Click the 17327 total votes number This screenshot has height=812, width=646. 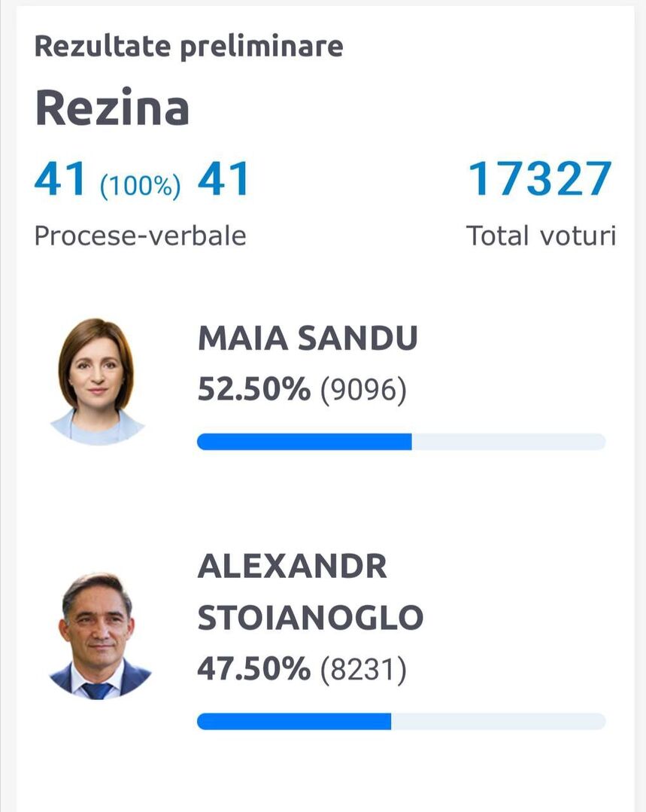[541, 178]
